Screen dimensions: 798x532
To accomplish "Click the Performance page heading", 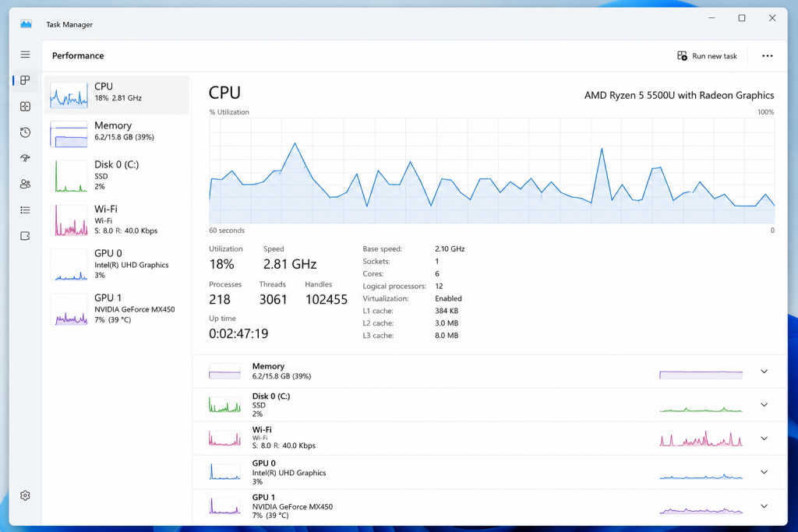I will coord(78,55).
